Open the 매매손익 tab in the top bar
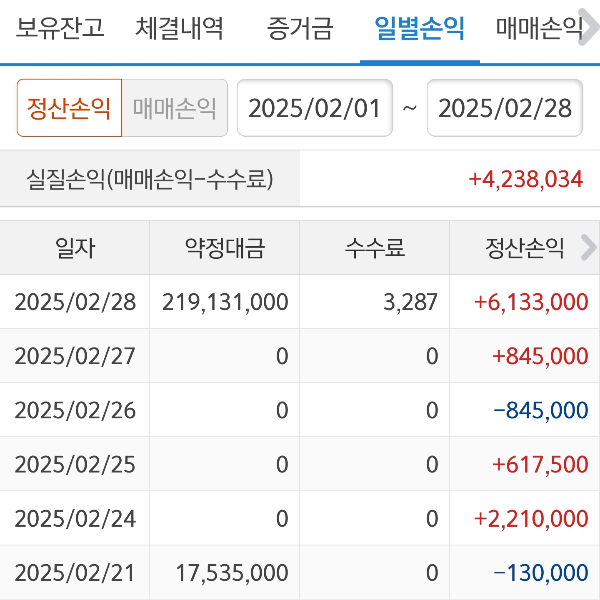The height and width of the screenshot is (600, 600). tap(540, 28)
